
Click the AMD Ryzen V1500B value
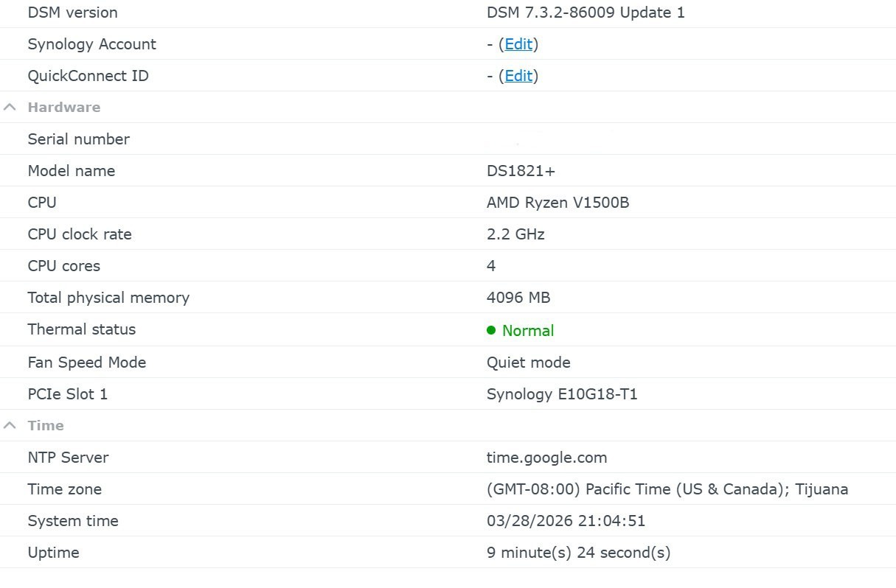pyautogui.click(x=558, y=203)
